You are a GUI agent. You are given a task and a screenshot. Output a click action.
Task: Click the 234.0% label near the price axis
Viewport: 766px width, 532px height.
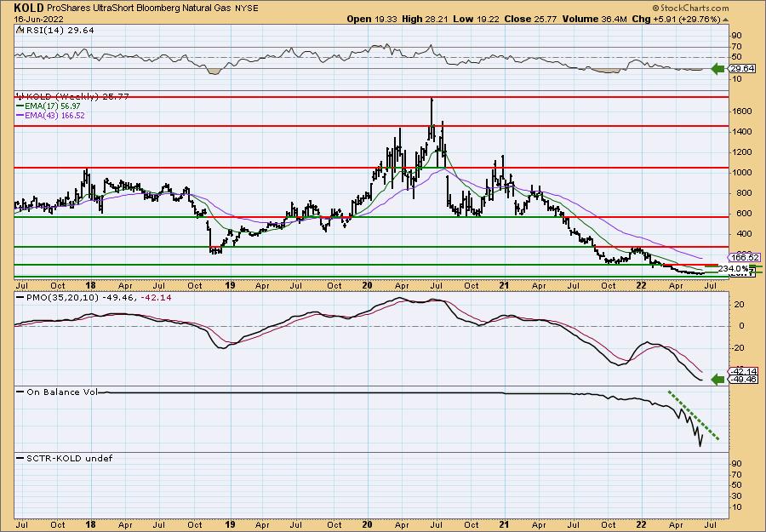click(734, 269)
